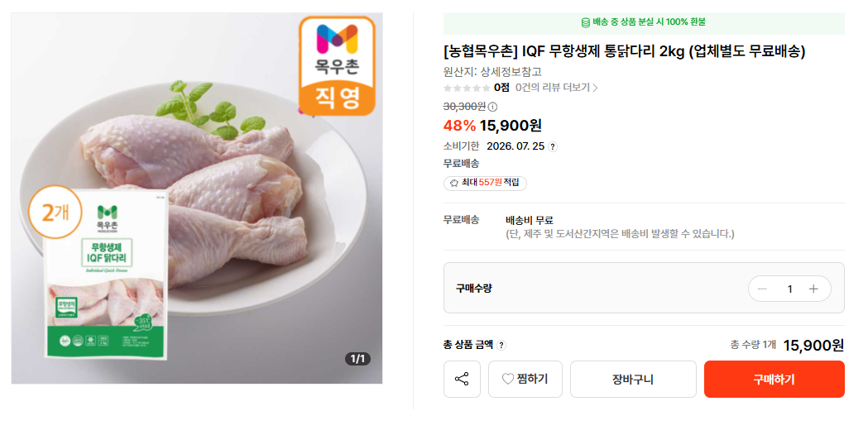Click the 최대 557원 적립 pill
The image size is (868, 430).
(485, 183)
